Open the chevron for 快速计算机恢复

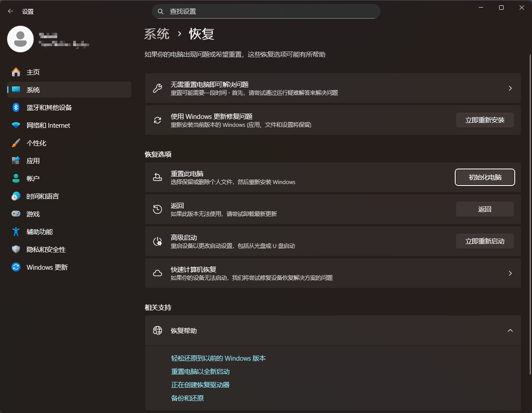coord(510,273)
